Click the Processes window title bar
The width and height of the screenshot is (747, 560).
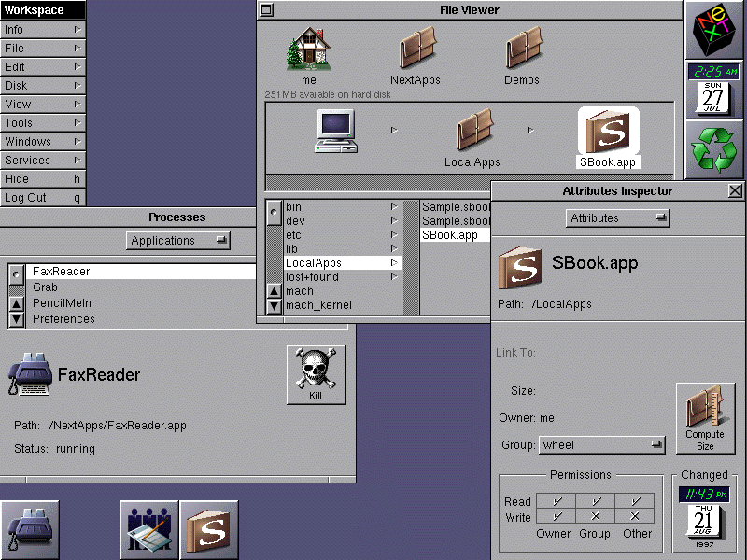tap(129, 217)
